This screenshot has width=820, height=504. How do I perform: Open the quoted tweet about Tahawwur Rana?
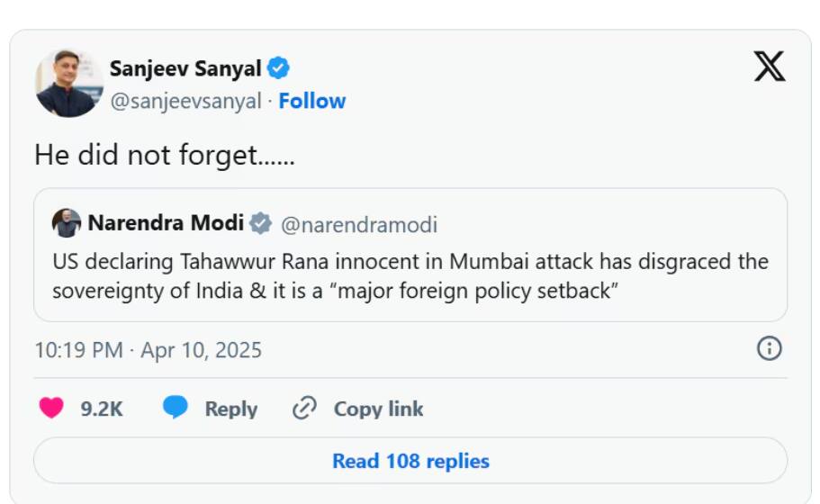(x=410, y=276)
